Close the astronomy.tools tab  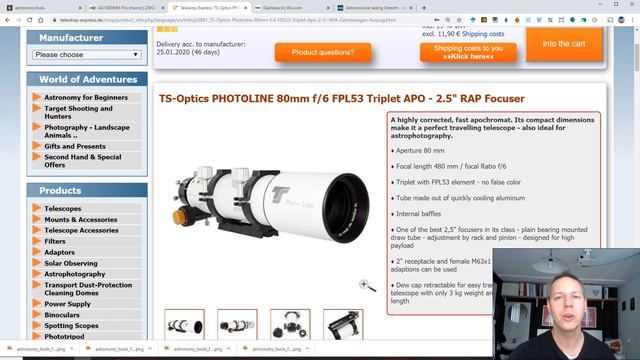click(x=80, y=8)
